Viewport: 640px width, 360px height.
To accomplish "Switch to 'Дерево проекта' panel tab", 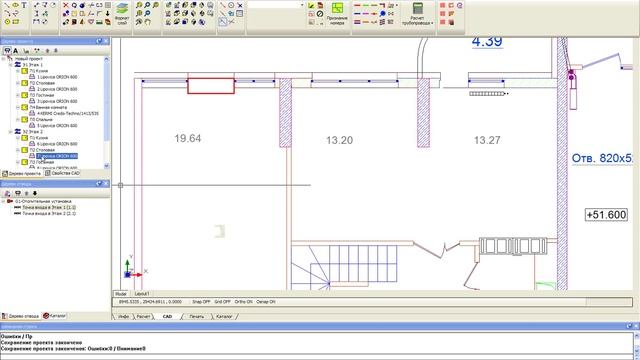I will click(22, 173).
